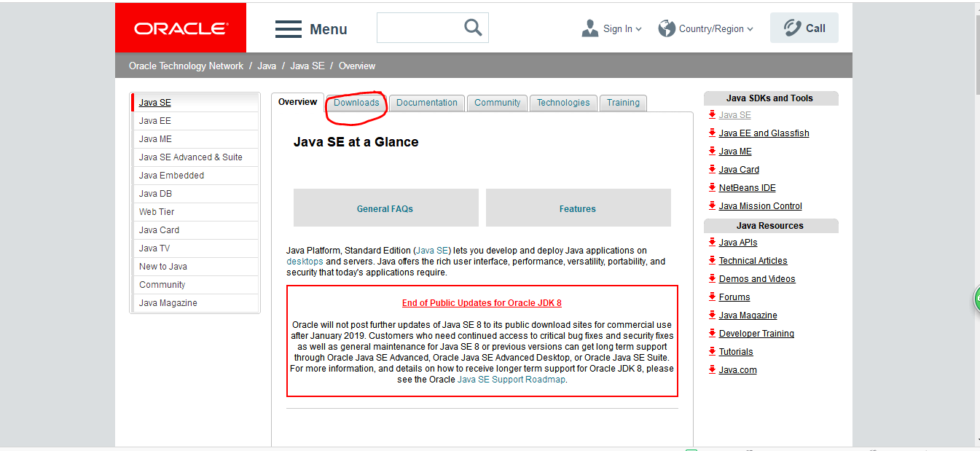Click red arrow icon beside Java ME
Image resolution: width=980 pixels, height=451 pixels.
[712, 151]
